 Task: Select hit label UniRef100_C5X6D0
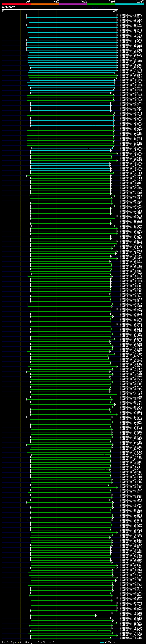[x=131, y=37]
